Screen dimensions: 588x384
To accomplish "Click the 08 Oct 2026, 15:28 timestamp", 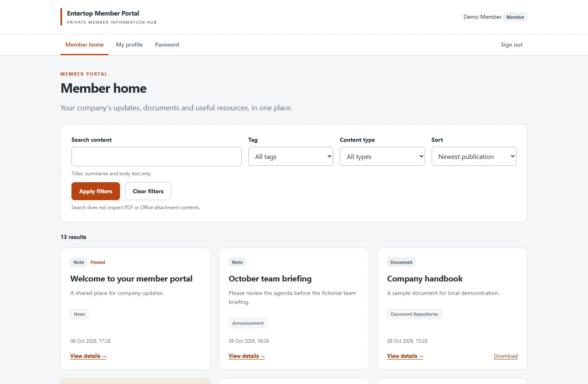I will tap(407, 341).
